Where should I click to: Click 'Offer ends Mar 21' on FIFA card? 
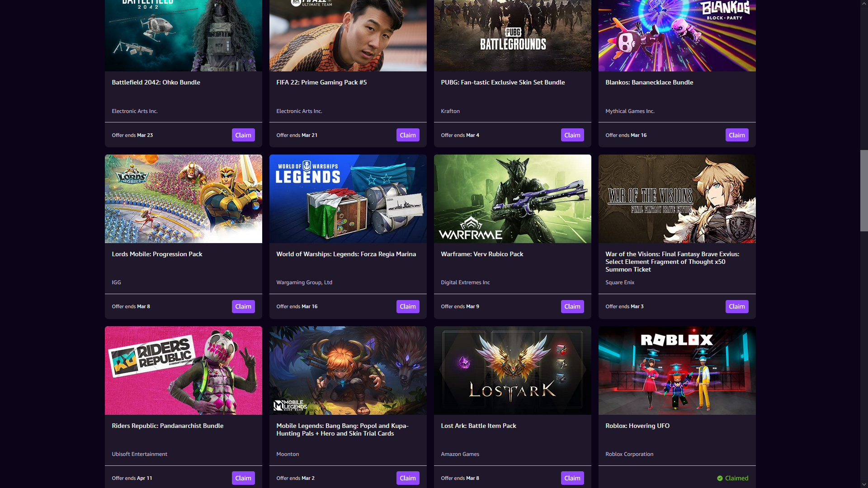coord(297,135)
